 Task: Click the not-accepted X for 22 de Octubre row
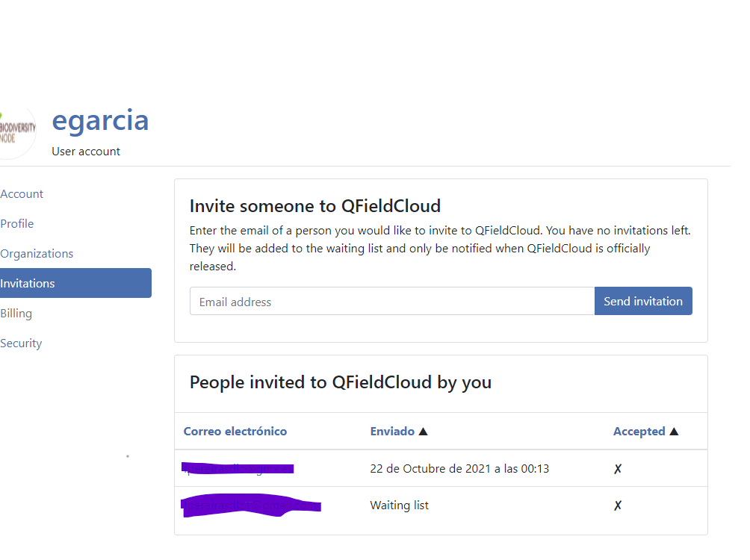pyautogui.click(x=618, y=469)
